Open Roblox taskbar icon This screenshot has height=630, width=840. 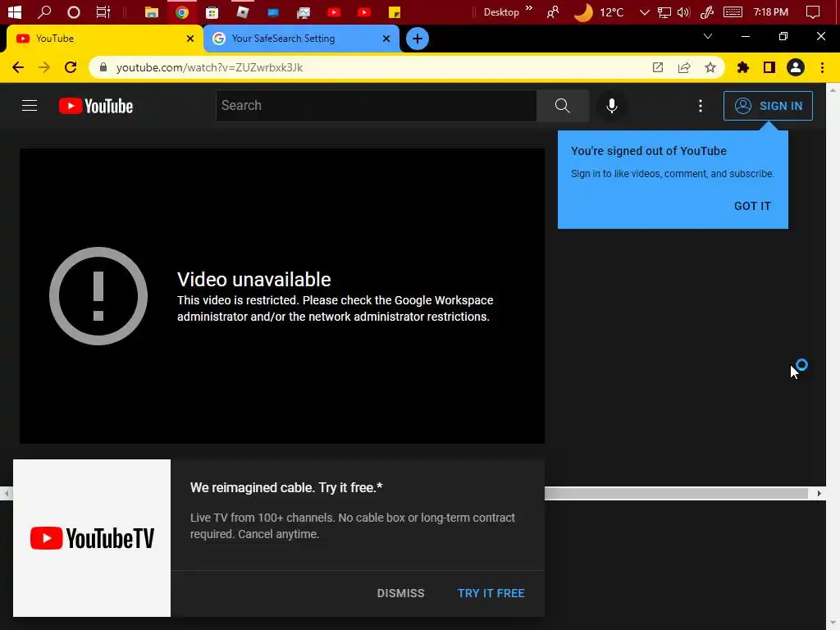pos(242,12)
